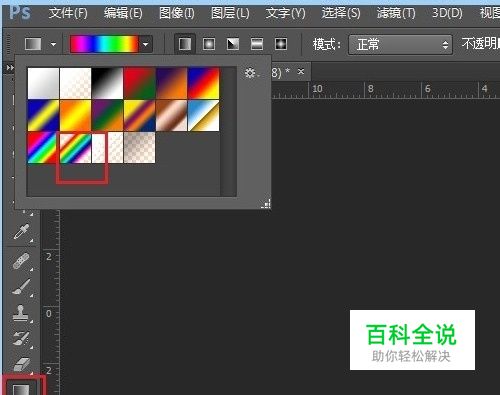
Task: Expand the toolbox with double-arrow icon
Action: pyautogui.click(x=10, y=68)
